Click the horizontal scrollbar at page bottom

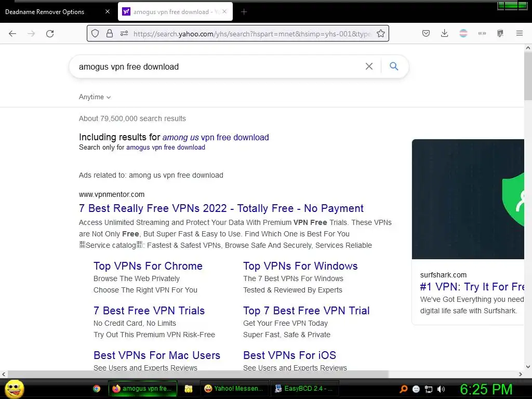[x=198, y=374]
